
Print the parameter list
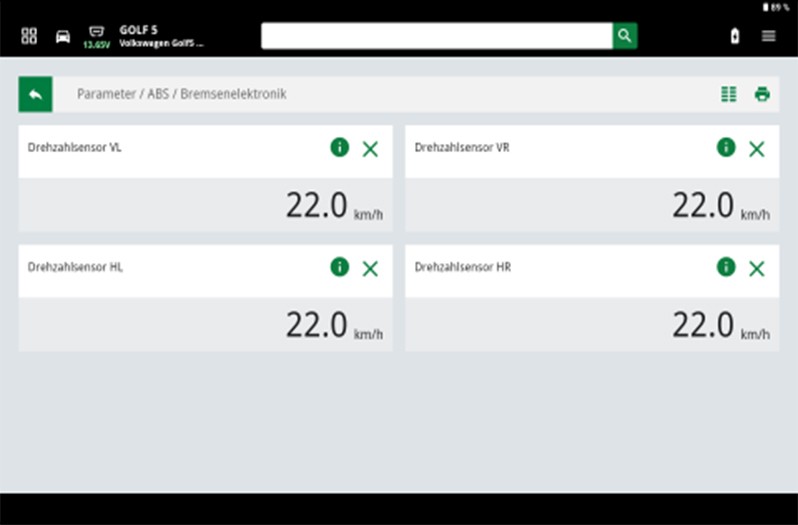point(762,94)
